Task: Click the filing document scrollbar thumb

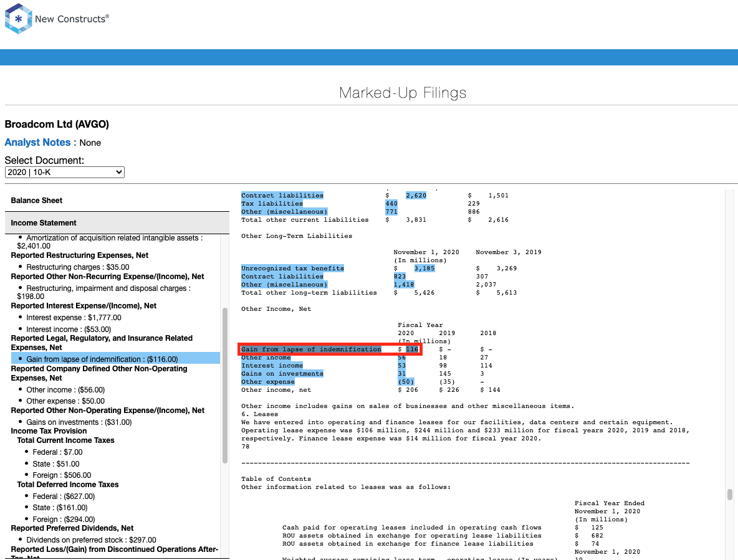Action: pos(729,495)
